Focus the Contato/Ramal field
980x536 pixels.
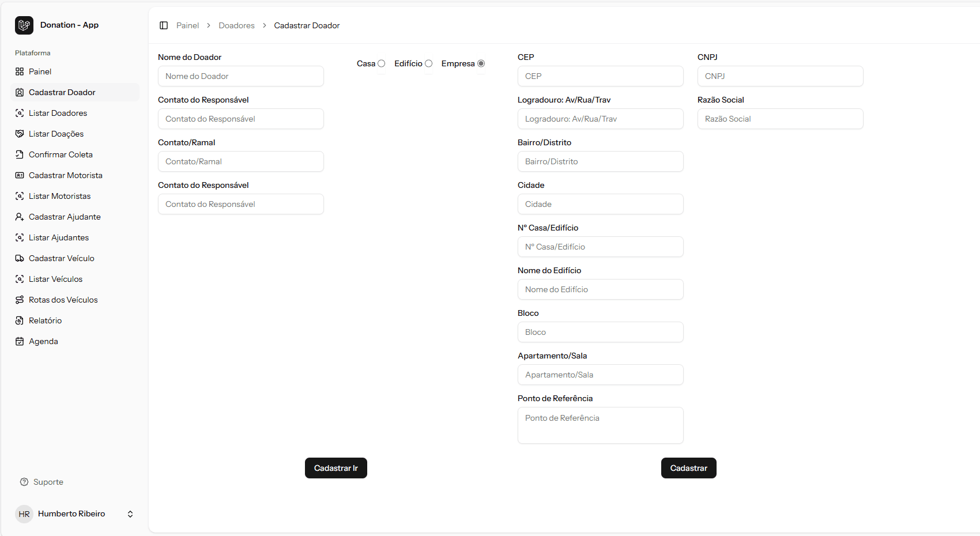click(241, 161)
